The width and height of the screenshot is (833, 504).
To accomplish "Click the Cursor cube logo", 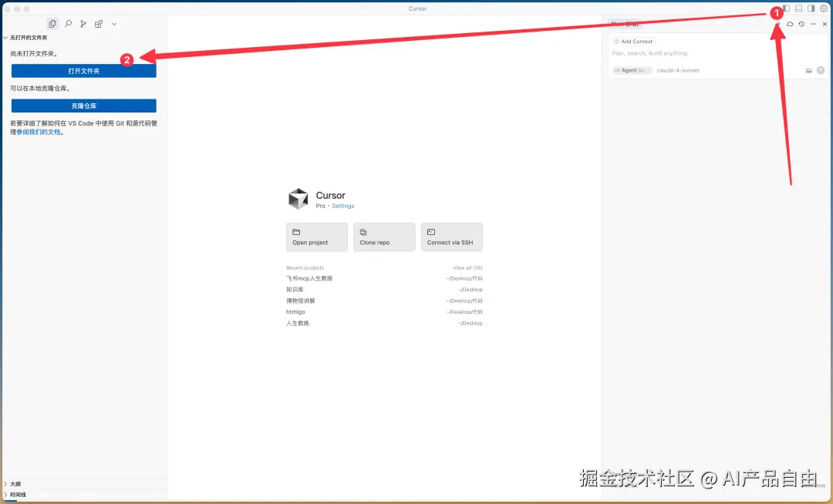I will coord(298,199).
